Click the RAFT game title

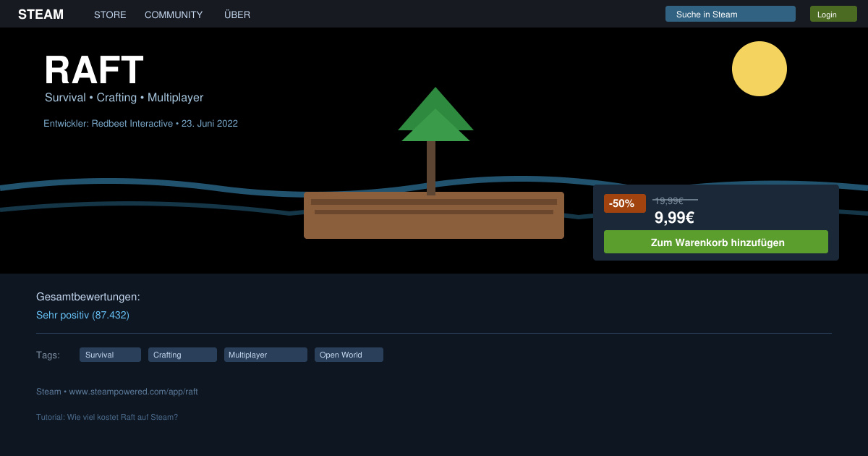94,70
